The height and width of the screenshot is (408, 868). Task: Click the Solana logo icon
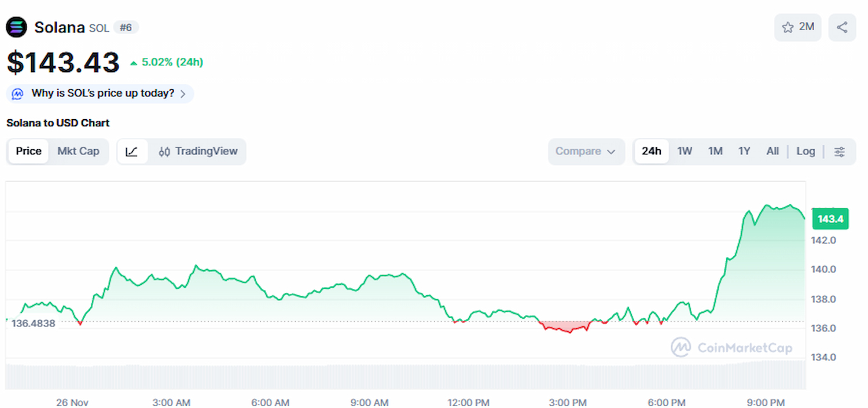(x=16, y=27)
